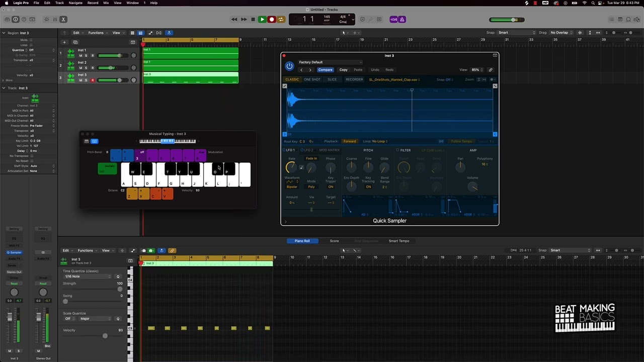This screenshot has height=362, width=644.
Task: Click the Quick Sampler link chain icon
Action: pyautogui.click(x=491, y=70)
